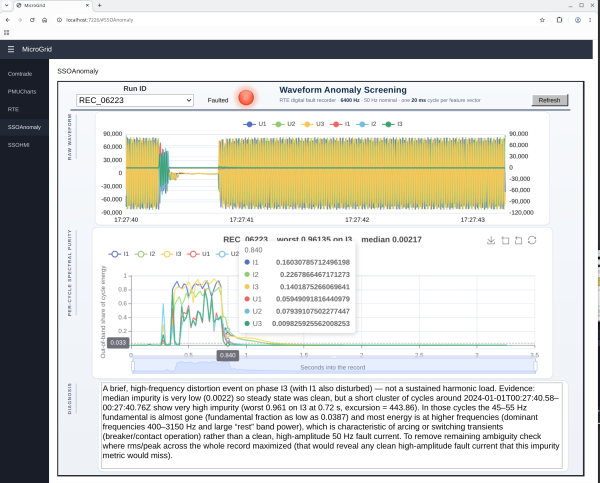
Task: Click tooltip row U3 value
Action: pos(311,323)
